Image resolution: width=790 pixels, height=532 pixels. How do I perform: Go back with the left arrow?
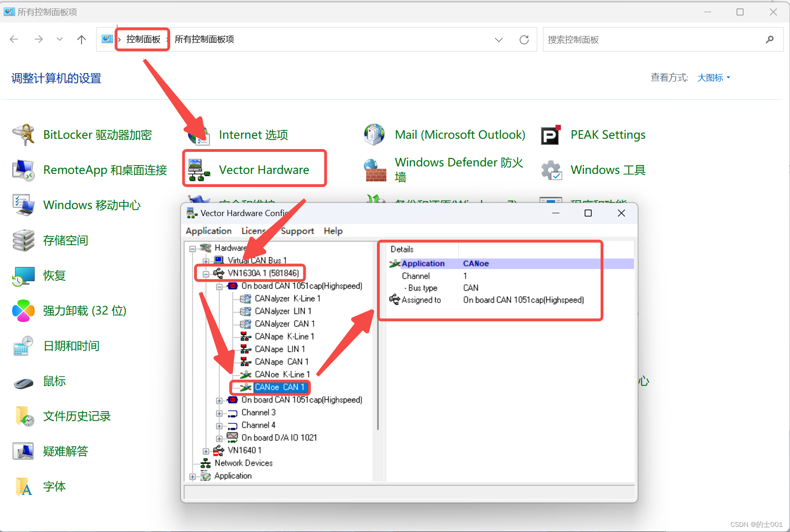(x=14, y=39)
